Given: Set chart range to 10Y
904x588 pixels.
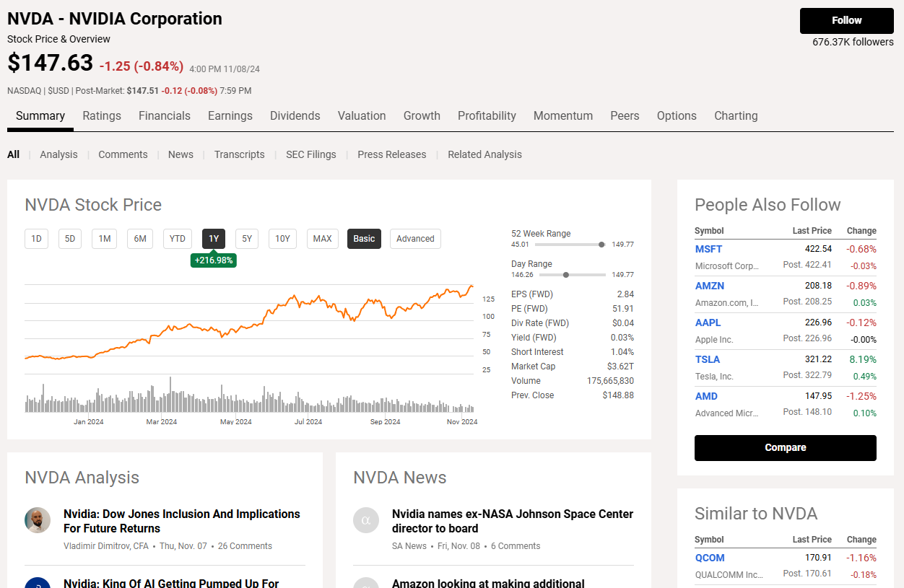Looking at the screenshot, I should 282,239.
